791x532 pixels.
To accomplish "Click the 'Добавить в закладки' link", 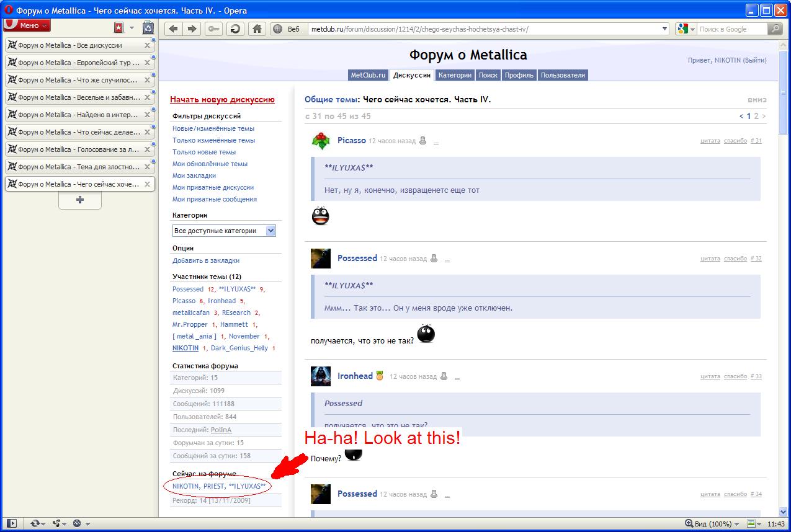I will click(206, 260).
